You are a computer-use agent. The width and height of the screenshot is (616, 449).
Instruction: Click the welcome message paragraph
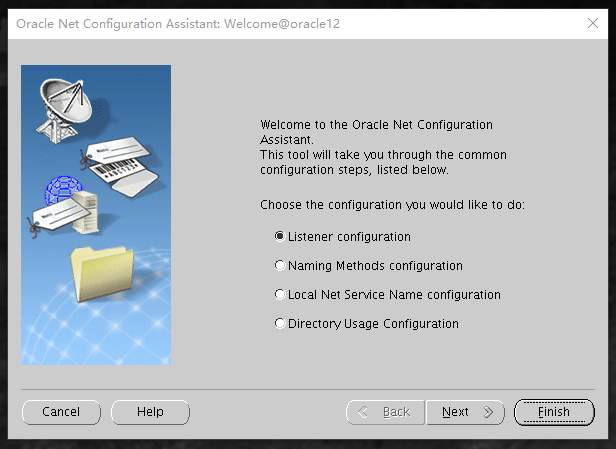pyautogui.click(x=383, y=147)
